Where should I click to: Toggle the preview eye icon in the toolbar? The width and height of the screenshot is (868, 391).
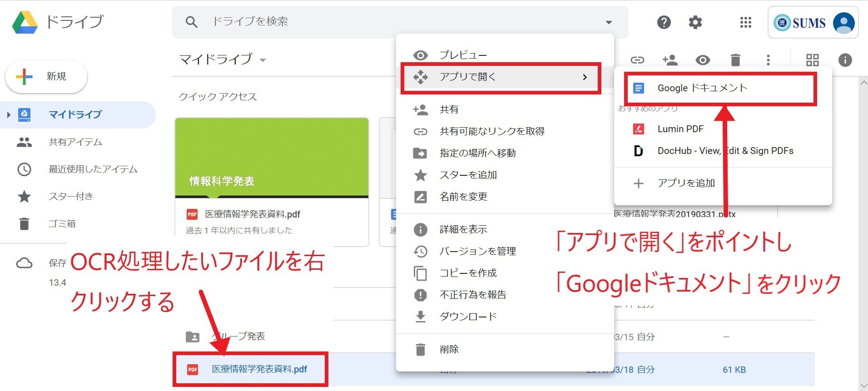703,60
